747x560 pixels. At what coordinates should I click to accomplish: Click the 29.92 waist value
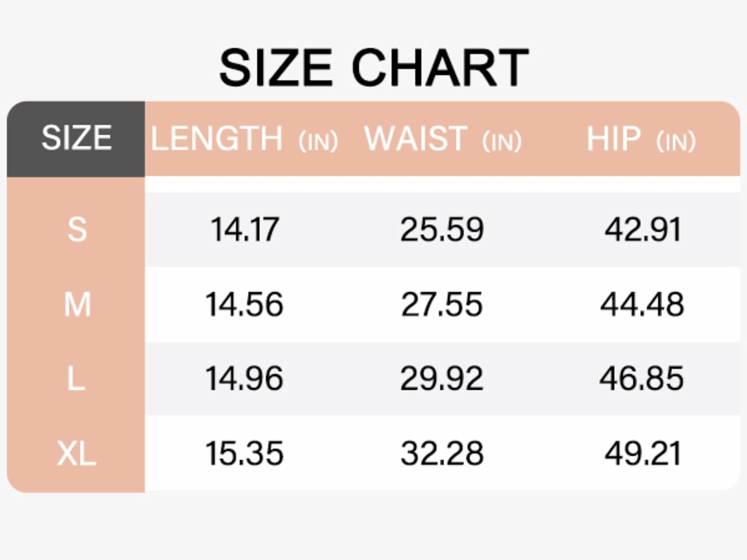coord(442,378)
